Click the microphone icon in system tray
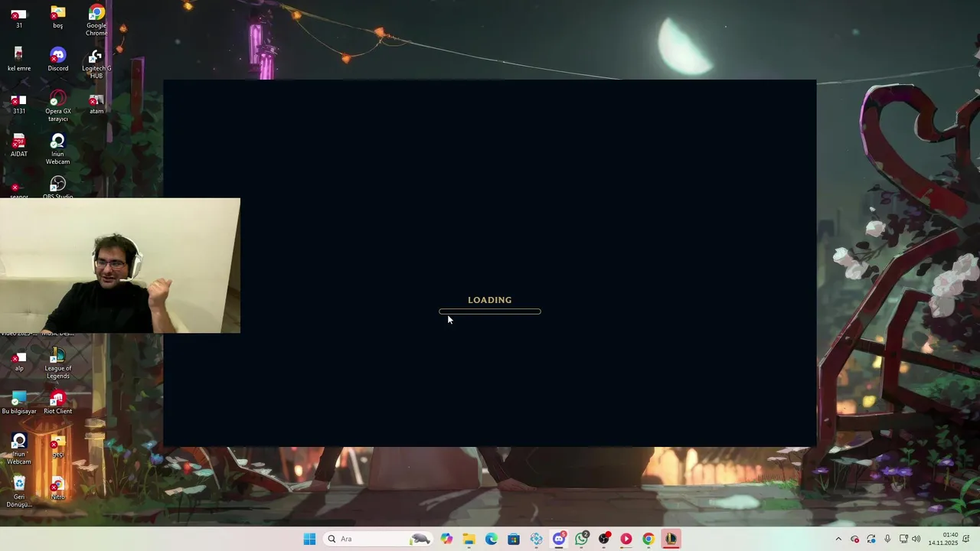 click(887, 539)
